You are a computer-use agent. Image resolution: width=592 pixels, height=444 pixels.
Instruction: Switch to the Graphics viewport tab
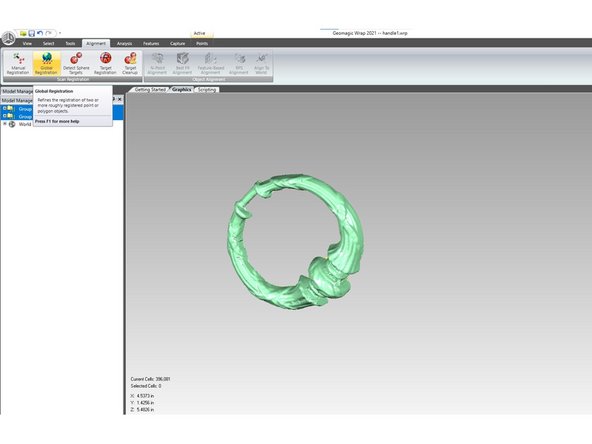pyautogui.click(x=182, y=90)
